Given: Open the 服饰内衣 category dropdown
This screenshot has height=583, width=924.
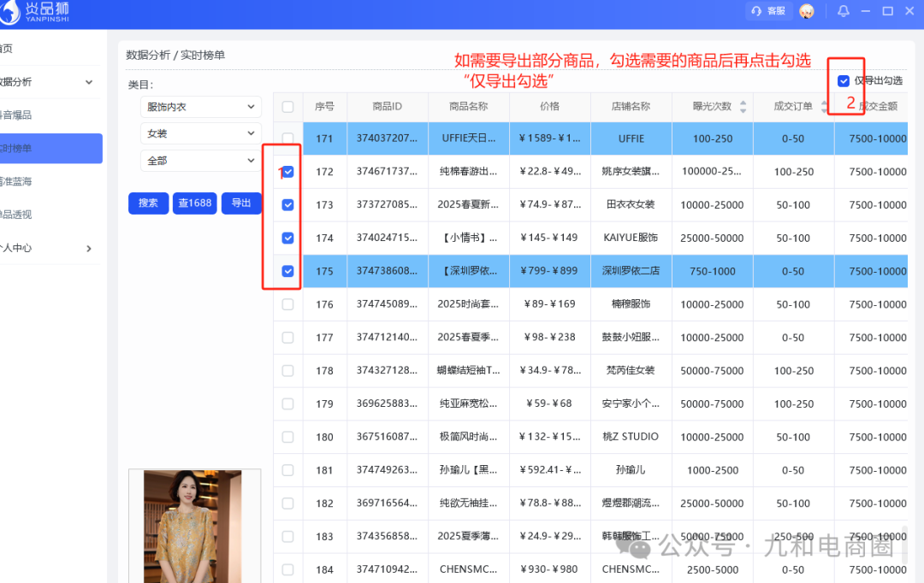Looking at the screenshot, I should 200,107.
